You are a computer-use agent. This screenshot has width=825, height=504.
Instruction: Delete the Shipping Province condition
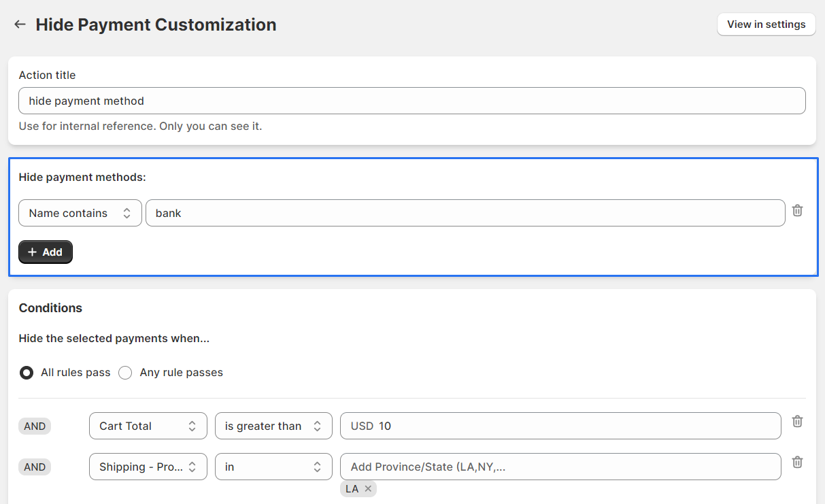(x=797, y=462)
